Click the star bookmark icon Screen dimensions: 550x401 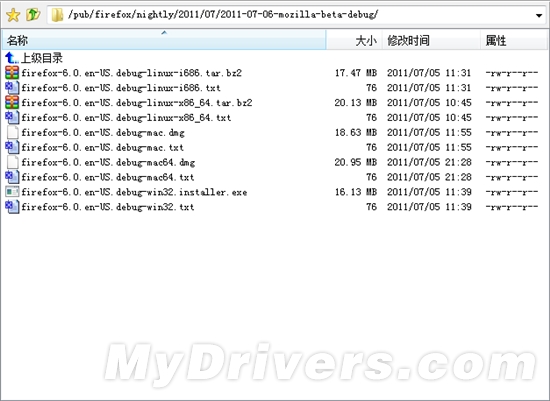tap(13, 15)
